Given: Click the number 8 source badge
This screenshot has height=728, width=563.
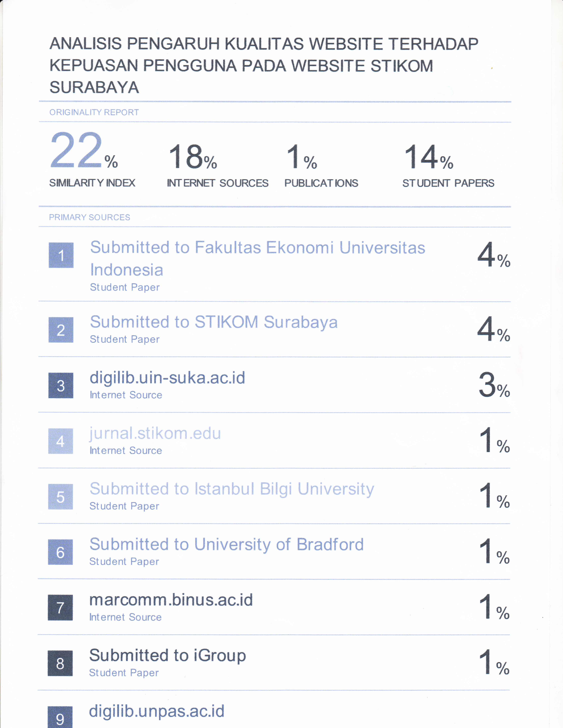Looking at the screenshot, I should pyautogui.click(x=60, y=663).
